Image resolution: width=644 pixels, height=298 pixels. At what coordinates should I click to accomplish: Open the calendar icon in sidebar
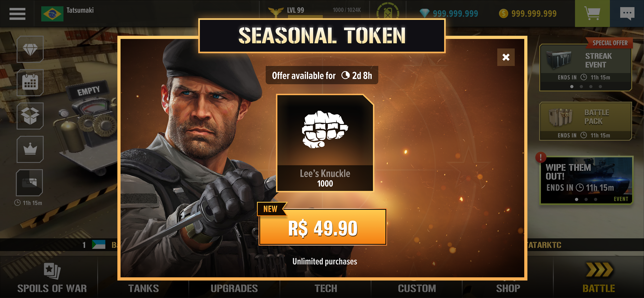[30, 82]
